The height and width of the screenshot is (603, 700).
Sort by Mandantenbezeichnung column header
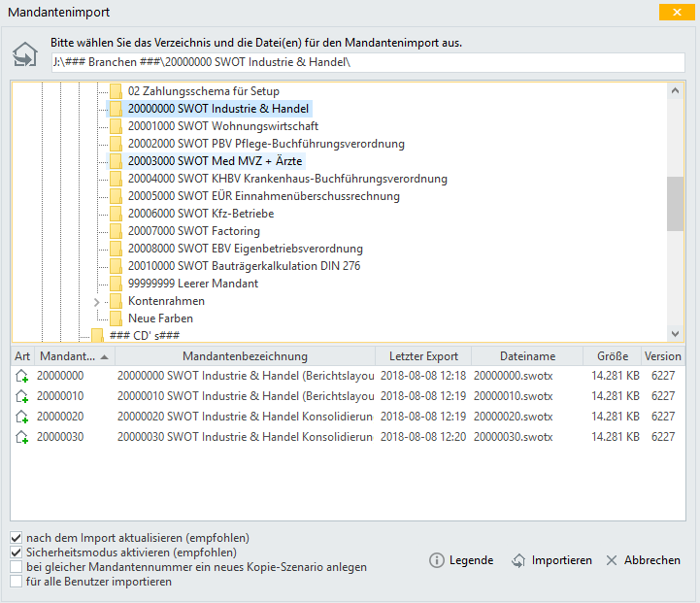[x=245, y=356]
